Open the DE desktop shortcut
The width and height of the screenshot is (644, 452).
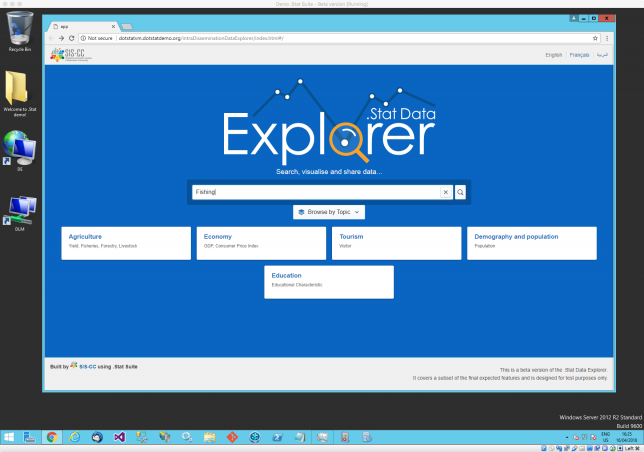[20, 150]
